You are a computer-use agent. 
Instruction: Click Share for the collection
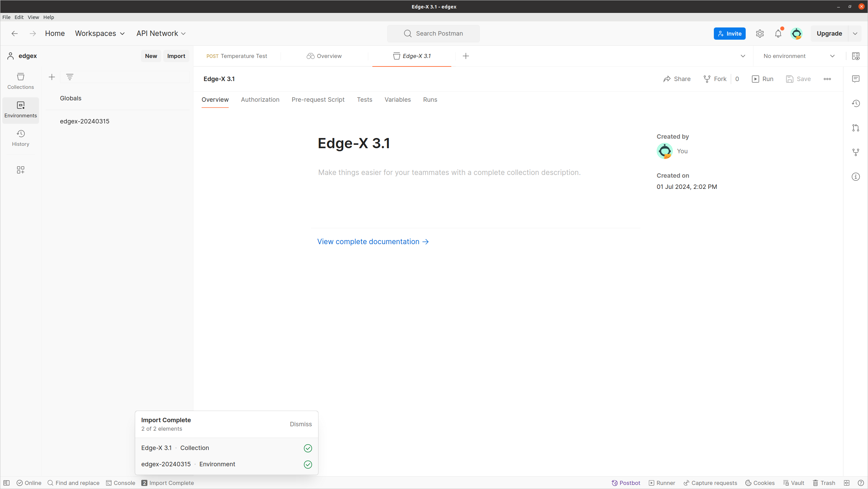(x=677, y=79)
